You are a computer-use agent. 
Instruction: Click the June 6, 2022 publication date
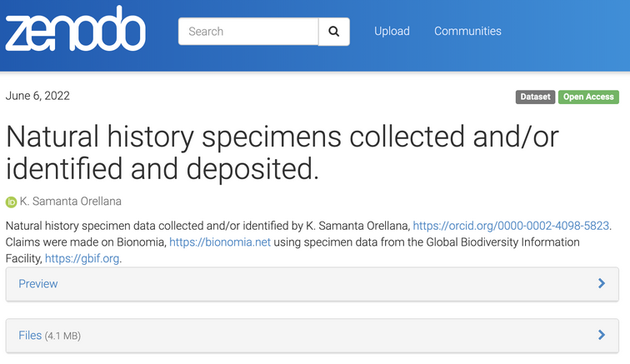pos(38,96)
